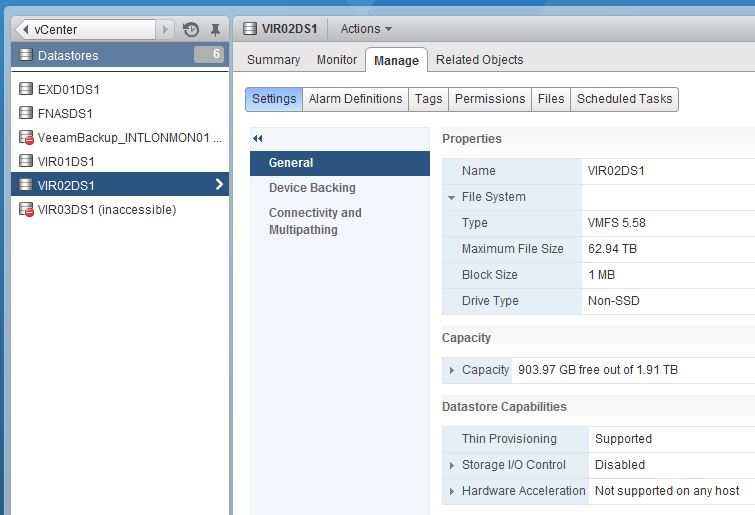Click the VIR03DS1 inaccessible datastore icon
This screenshot has height=515, width=755.
[x=26, y=210]
